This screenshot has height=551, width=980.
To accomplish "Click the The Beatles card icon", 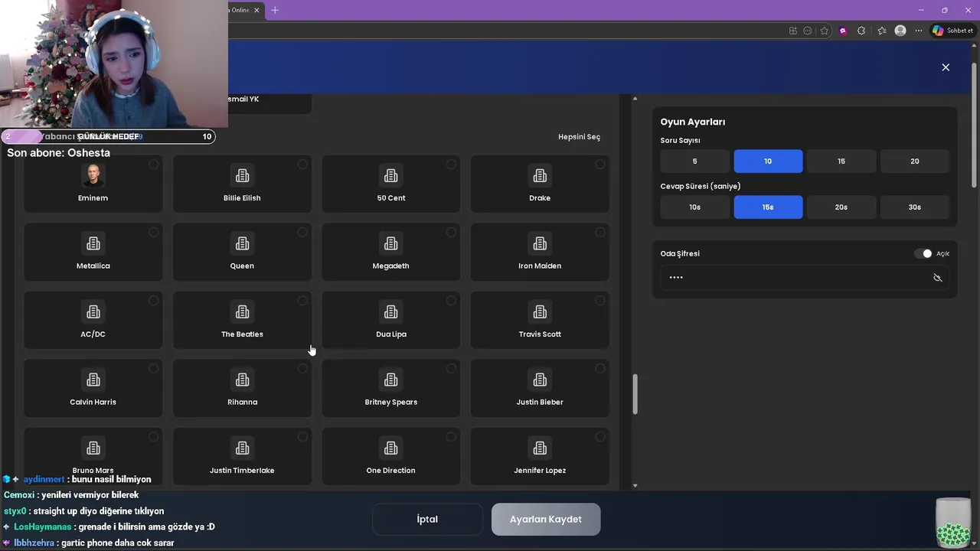I will point(242,311).
